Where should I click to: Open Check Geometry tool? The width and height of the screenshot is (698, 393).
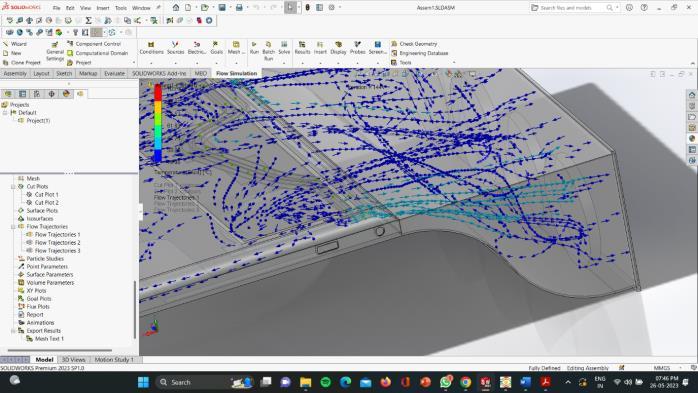414,44
